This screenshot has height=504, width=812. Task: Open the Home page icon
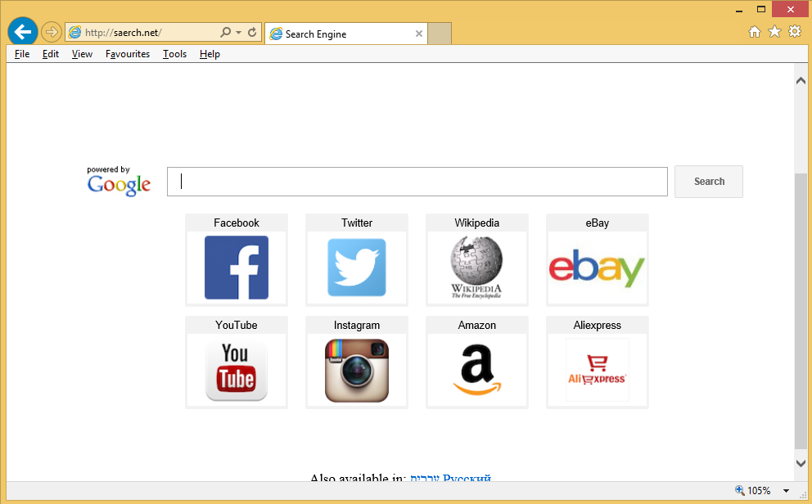coord(755,32)
